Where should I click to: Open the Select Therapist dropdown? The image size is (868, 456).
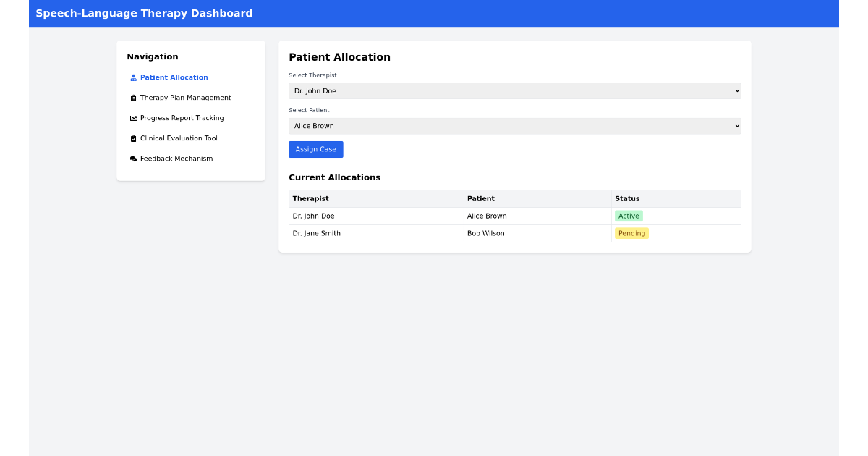(514, 90)
